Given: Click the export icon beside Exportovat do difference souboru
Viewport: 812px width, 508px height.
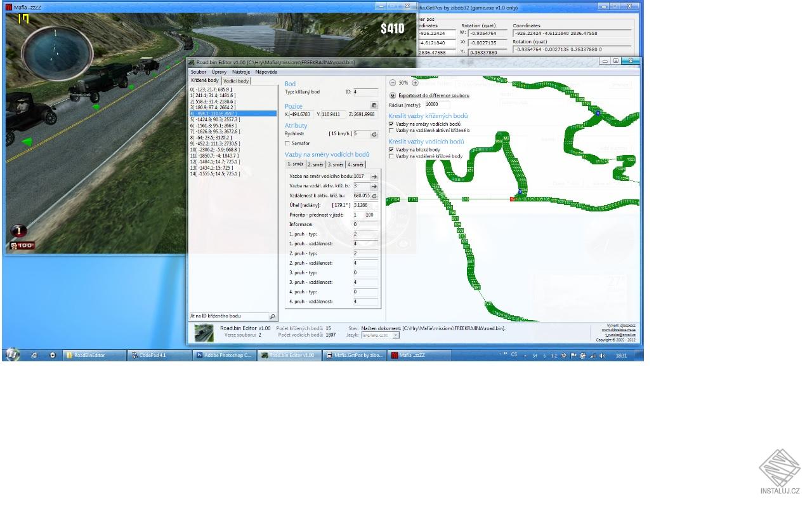Looking at the screenshot, I should pos(392,95).
